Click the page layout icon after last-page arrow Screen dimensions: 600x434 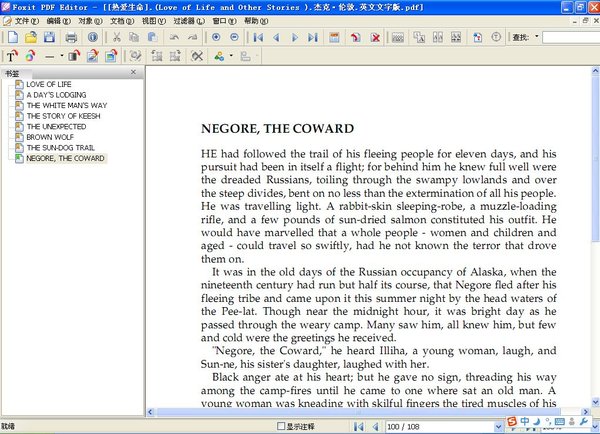click(x=334, y=37)
